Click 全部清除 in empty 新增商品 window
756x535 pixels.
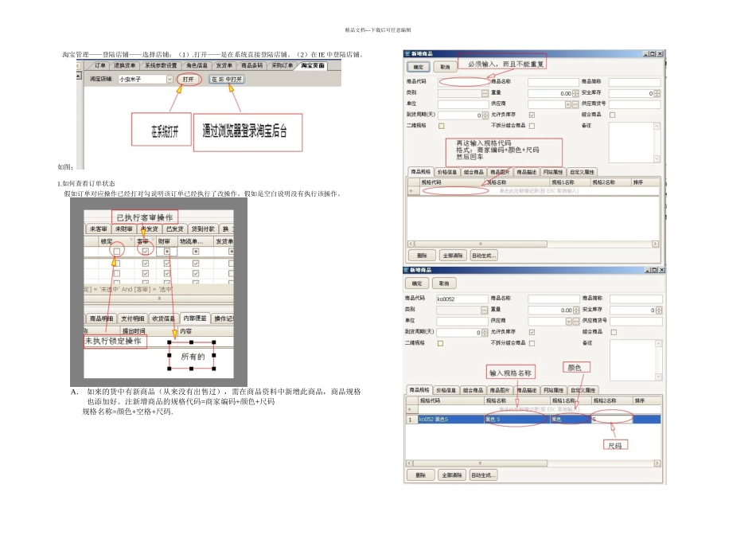pyautogui.click(x=452, y=256)
